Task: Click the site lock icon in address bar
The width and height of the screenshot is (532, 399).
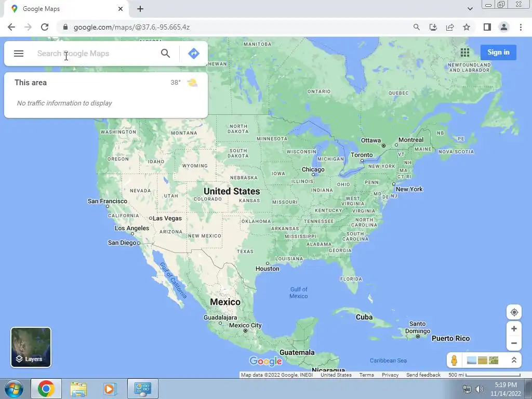Action: pos(65,27)
